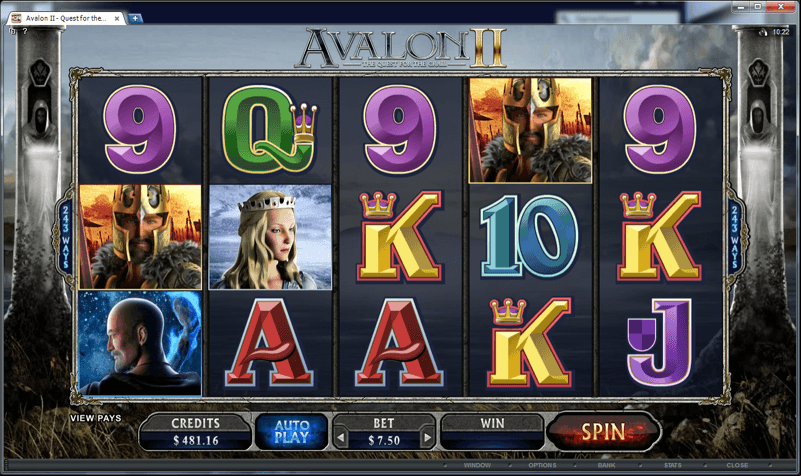Viewport: 801px width, 476px height.
Task: Increase the bet with the right arrow
Action: point(428,438)
